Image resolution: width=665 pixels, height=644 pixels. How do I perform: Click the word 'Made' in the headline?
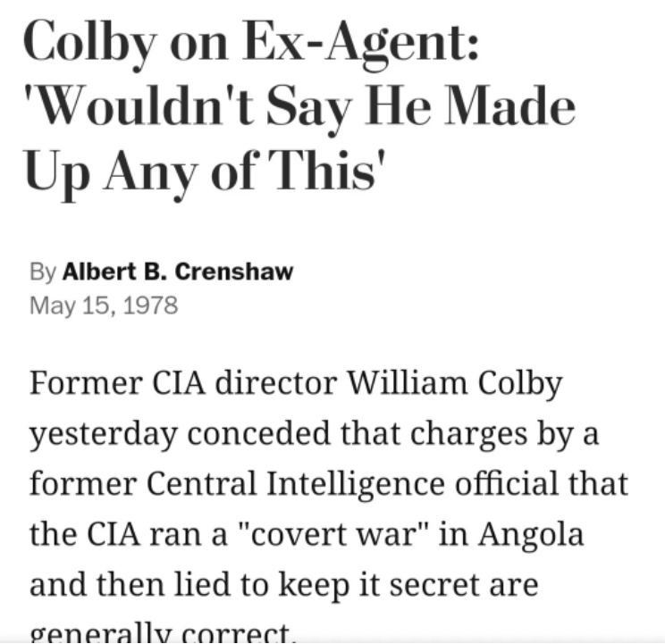click(x=509, y=106)
